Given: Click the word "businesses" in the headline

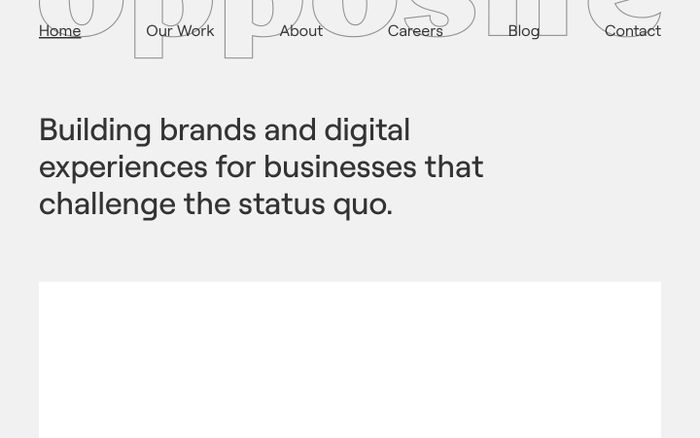Looking at the screenshot, I should pyautogui.click(x=339, y=166).
